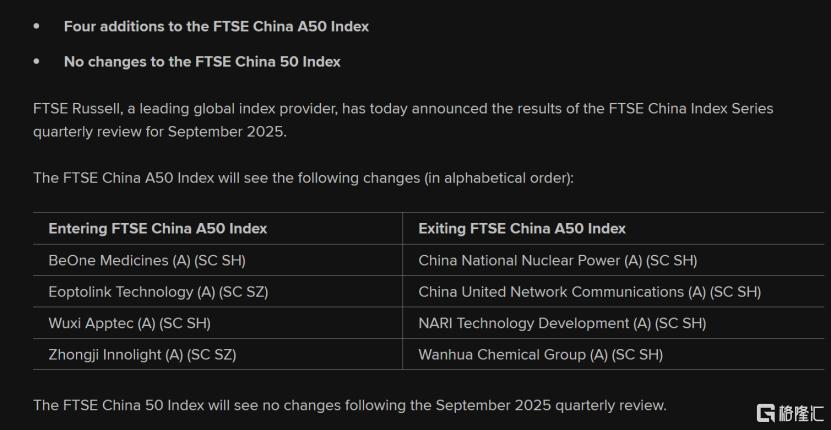The height and width of the screenshot is (430, 831).
Task: Select the 'Exiting FTSE China A50 Index' header
Action: point(522,229)
